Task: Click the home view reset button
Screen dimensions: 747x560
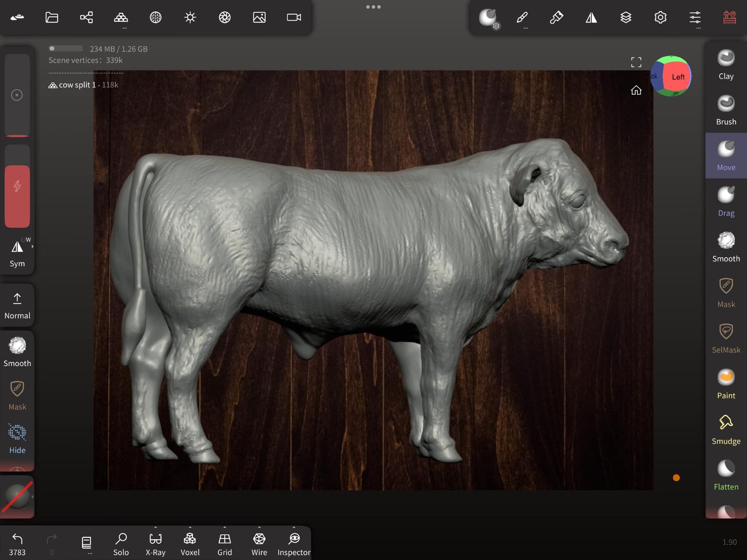Action: (636, 90)
